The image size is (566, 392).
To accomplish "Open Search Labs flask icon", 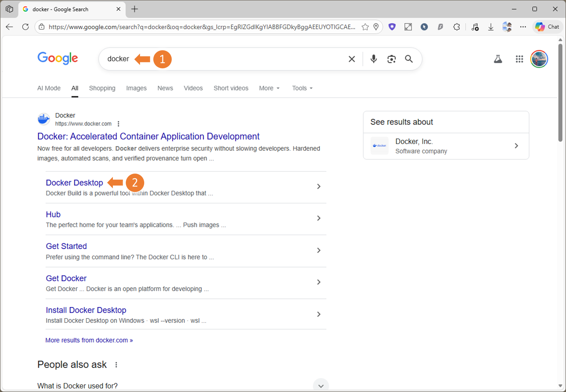I will 498,59.
